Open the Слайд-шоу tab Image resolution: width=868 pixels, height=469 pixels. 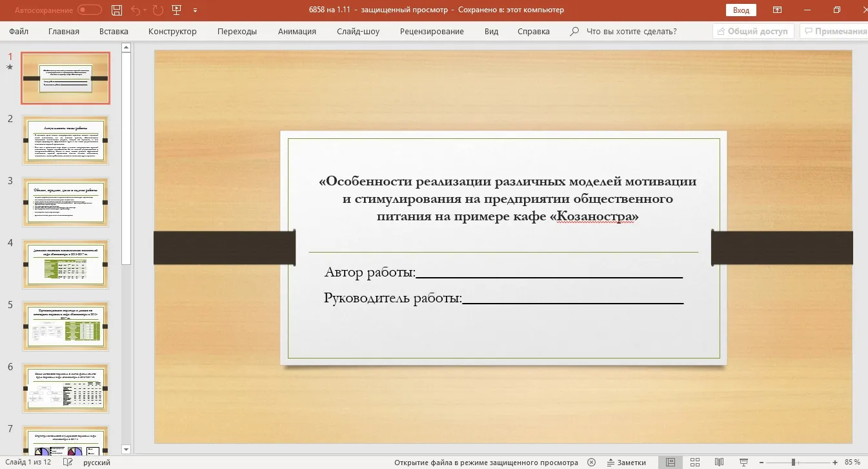[x=358, y=31]
